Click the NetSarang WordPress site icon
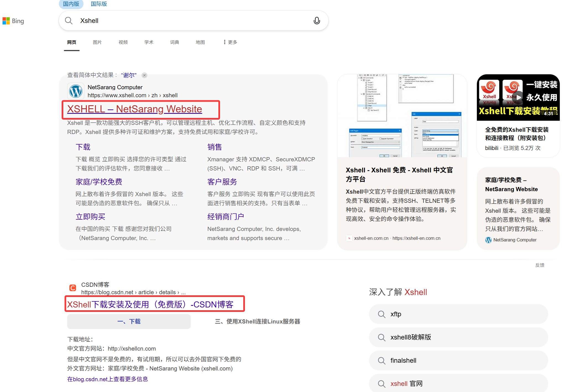The height and width of the screenshot is (392, 575). coord(76,91)
